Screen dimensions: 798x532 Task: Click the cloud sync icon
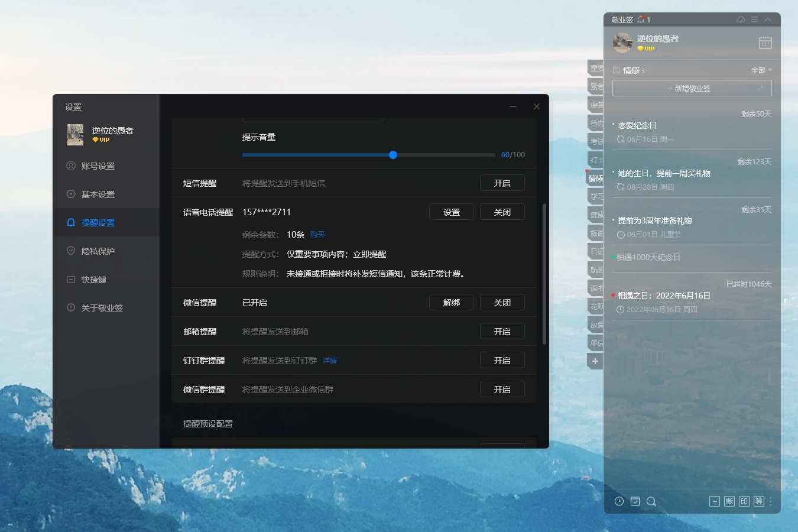coord(741,20)
